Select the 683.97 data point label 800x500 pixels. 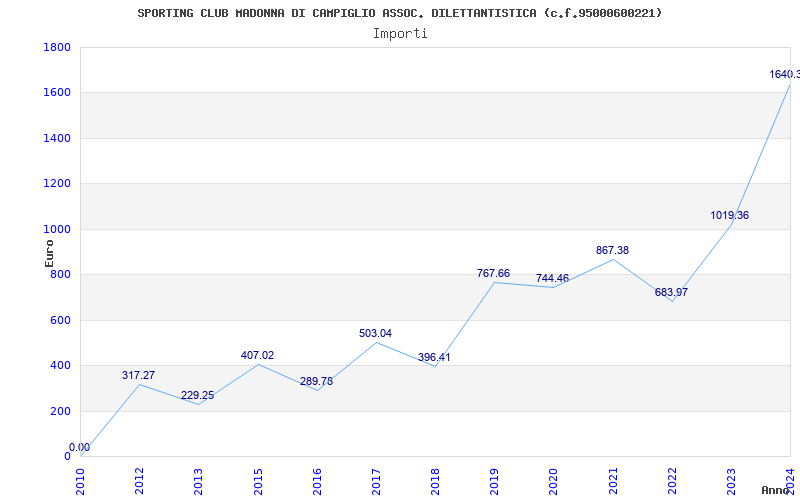pyautogui.click(x=671, y=292)
